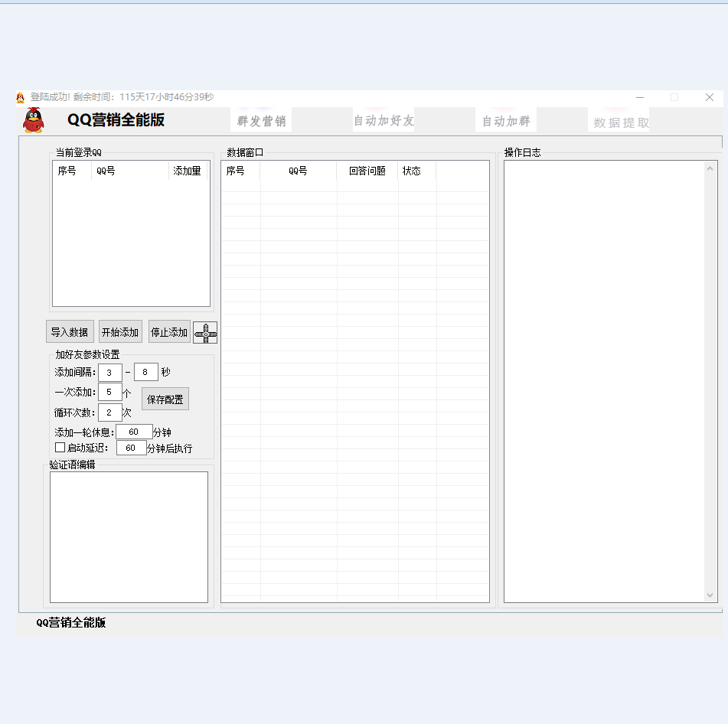The width and height of the screenshot is (728, 727).
Task: Click the 操作日志 scroll down arrow
Action: (x=710, y=595)
